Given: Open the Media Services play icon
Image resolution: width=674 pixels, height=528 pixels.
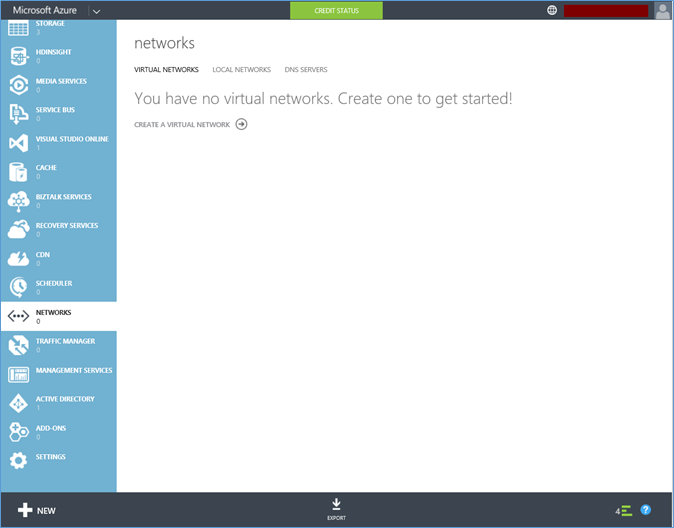Looking at the screenshot, I should [18, 85].
